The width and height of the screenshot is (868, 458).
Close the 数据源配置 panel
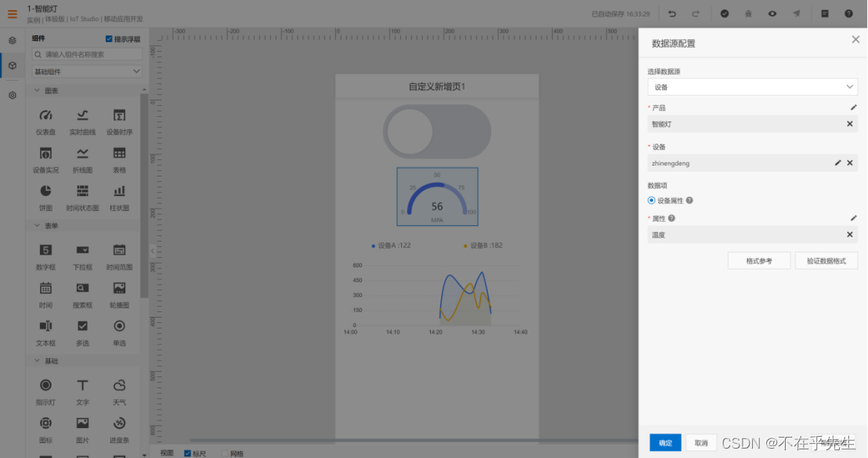click(x=855, y=39)
